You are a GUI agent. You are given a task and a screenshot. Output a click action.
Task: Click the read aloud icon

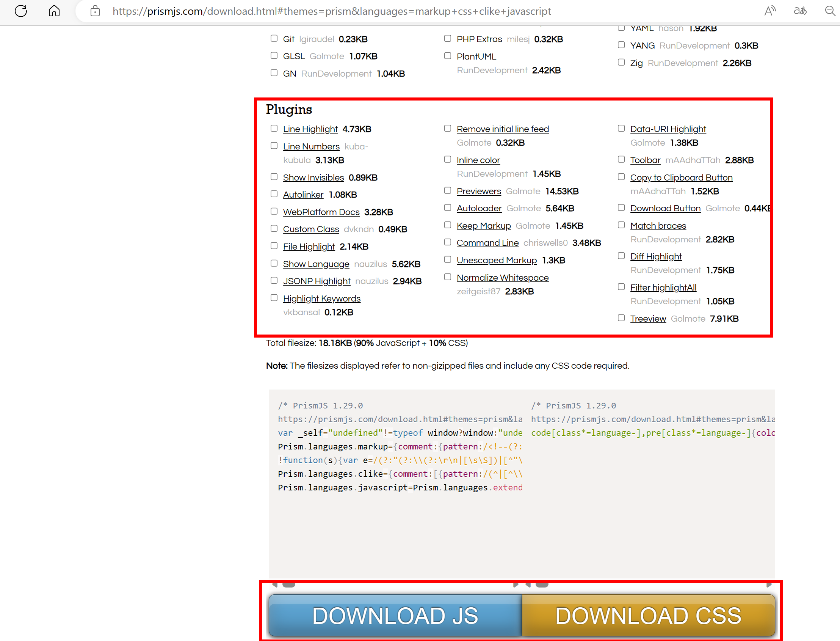point(769,11)
